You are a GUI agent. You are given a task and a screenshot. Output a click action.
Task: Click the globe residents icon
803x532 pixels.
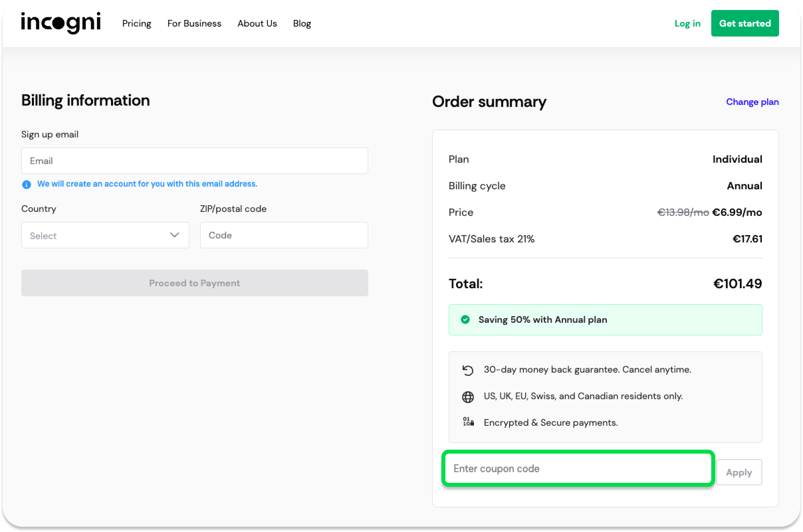click(x=468, y=397)
